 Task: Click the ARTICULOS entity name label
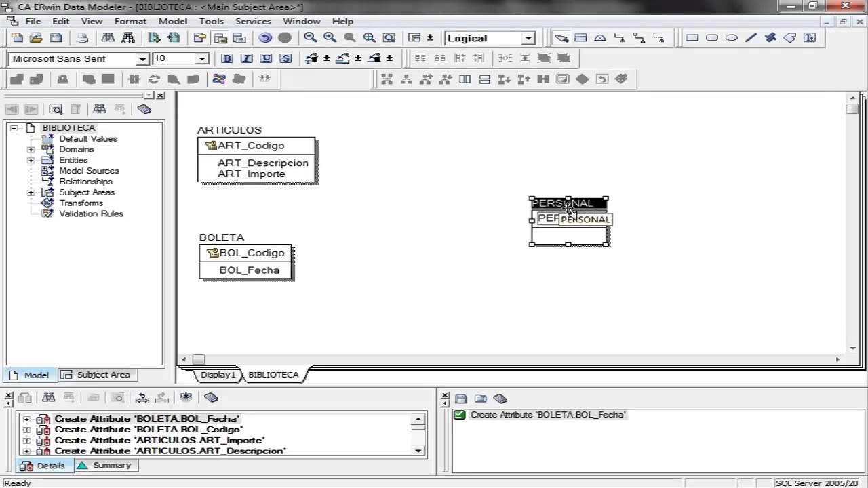pos(229,130)
